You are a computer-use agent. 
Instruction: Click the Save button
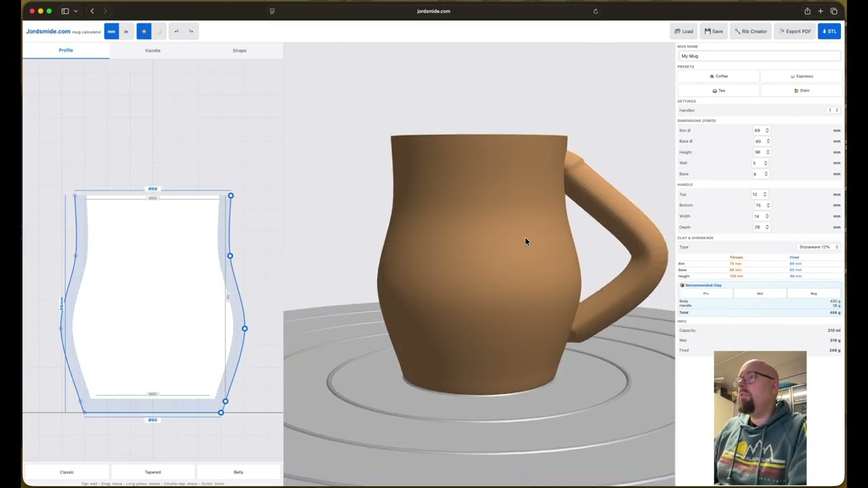713,31
